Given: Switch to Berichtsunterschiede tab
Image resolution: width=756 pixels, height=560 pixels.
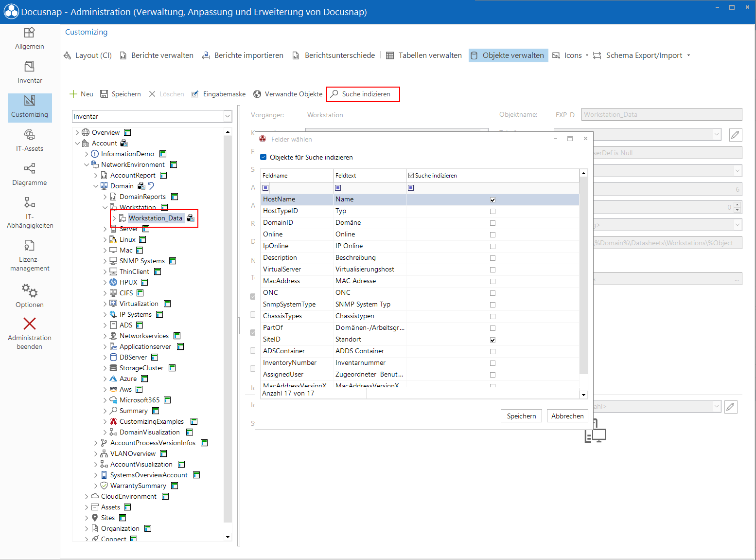Looking at the screenshot, I should (x=334, y=55).
